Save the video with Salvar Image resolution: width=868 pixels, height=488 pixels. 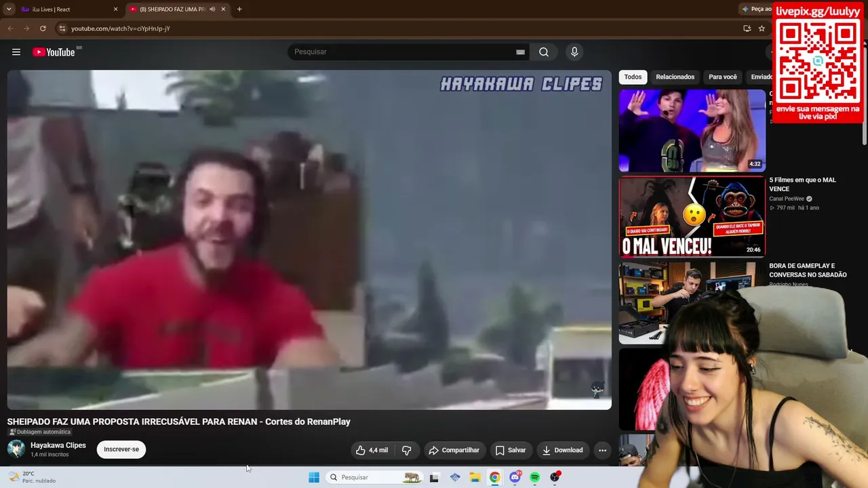pyautogui.click(x=511, y=450)
